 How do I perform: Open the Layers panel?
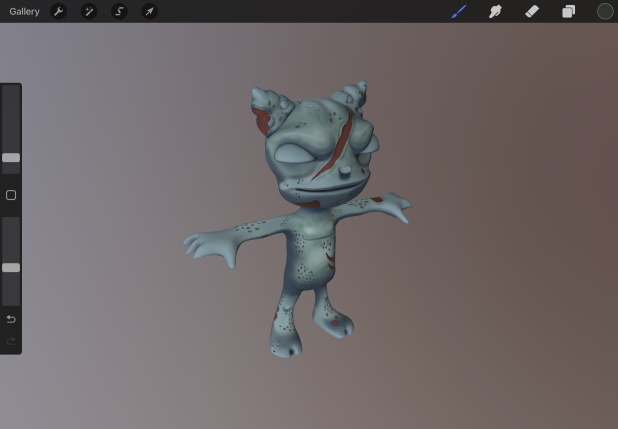tap(568, 11)
